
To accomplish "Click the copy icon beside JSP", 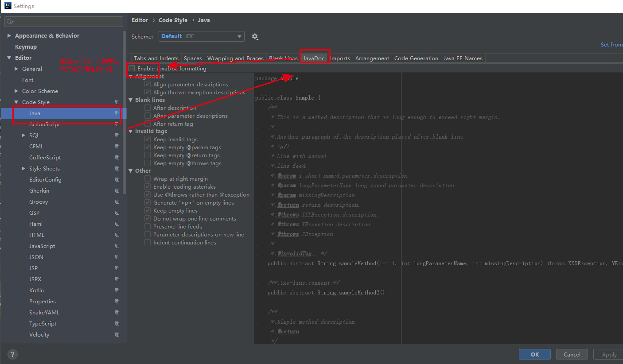I will (x=117, y=268).
